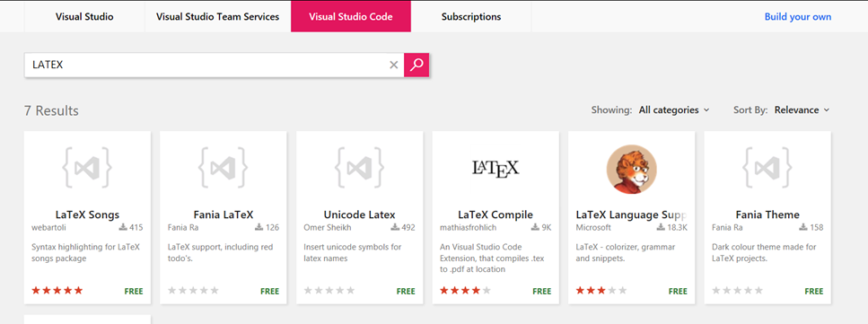Click publisher name Microsoft
Viewport: 868px width, 324px height.
593,228
